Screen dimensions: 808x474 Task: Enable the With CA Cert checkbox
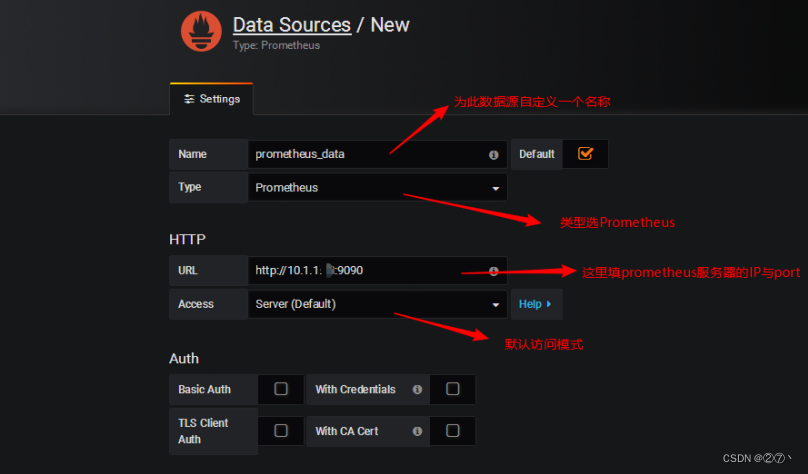pyautogui.click(x=452, y=430)
